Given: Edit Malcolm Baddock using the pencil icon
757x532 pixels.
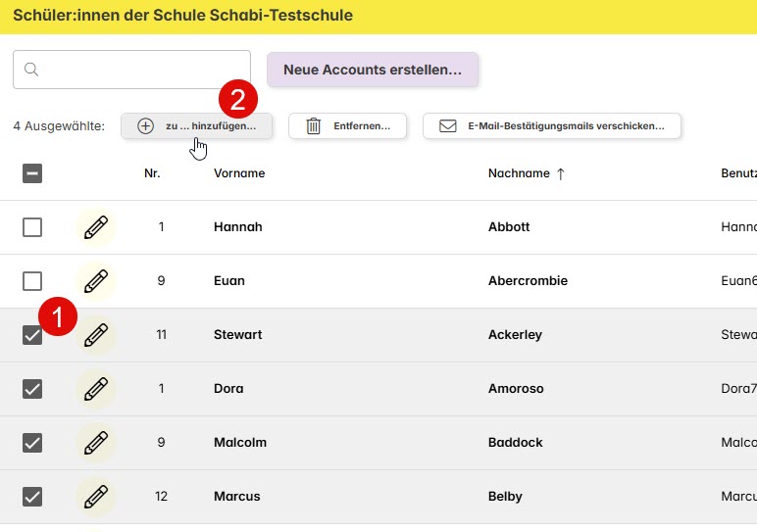Looking at the screenshot, I should [95, 443].
